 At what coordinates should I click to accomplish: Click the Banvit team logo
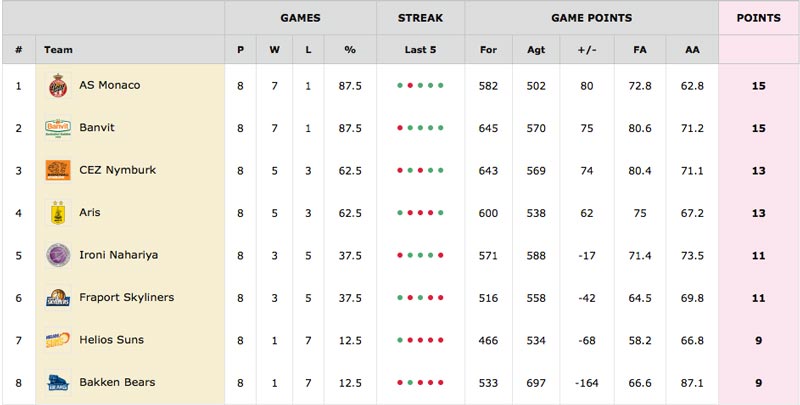coord(58,128)
